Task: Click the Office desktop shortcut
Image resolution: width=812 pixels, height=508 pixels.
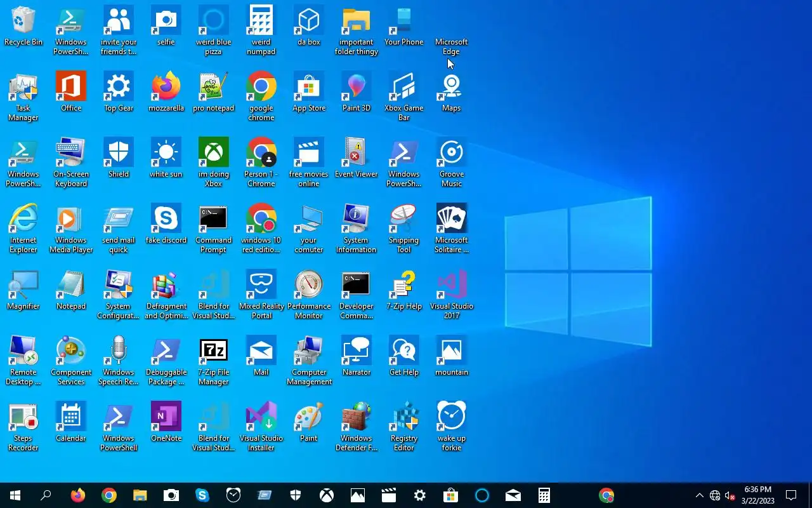Action: 71,92
